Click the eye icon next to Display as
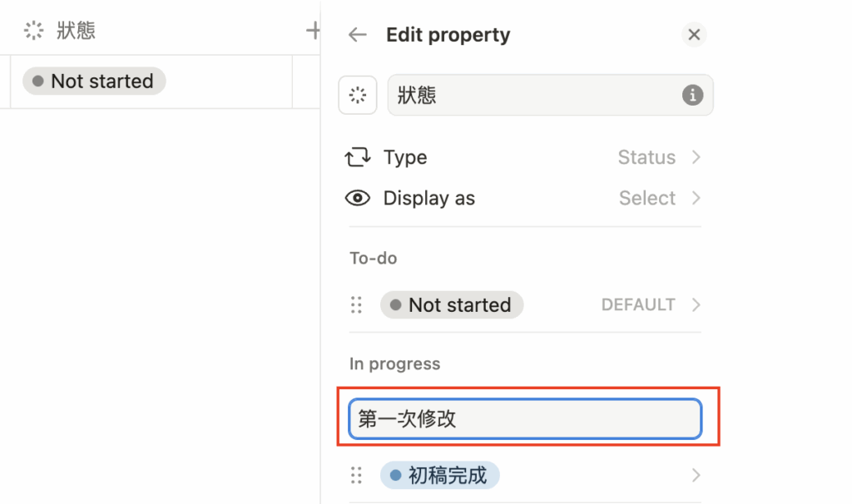The height and width of the screenshot is (504, 852). tap(358, 199)
